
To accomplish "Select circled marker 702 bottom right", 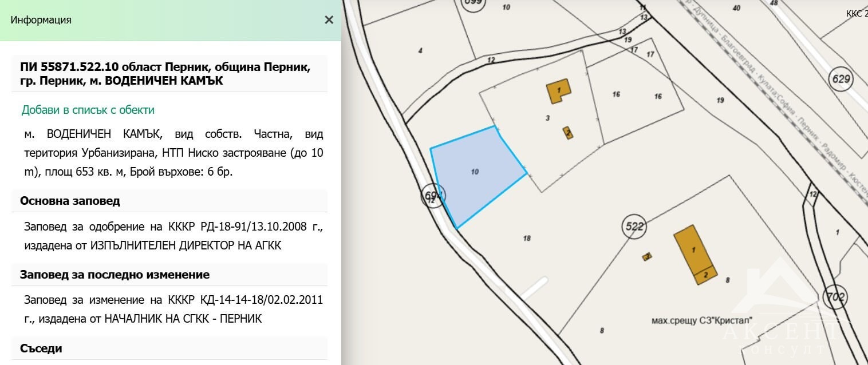I will click(x=837, y=296).
